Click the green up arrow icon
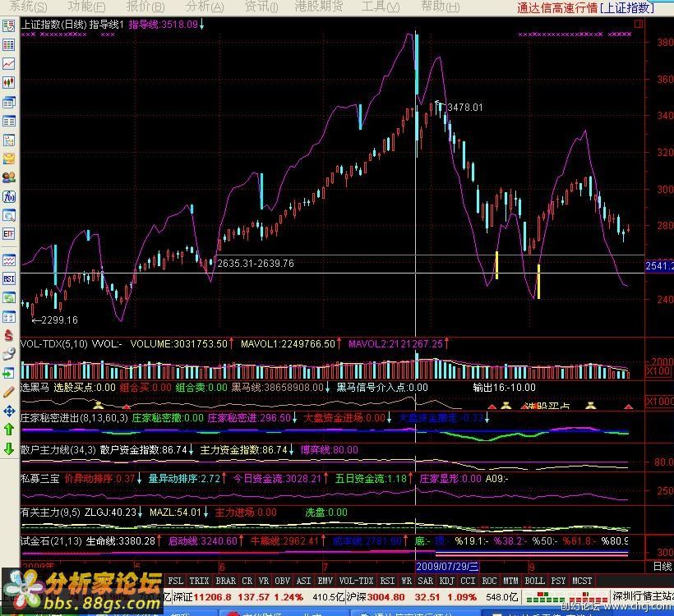 tap(8, 429)
